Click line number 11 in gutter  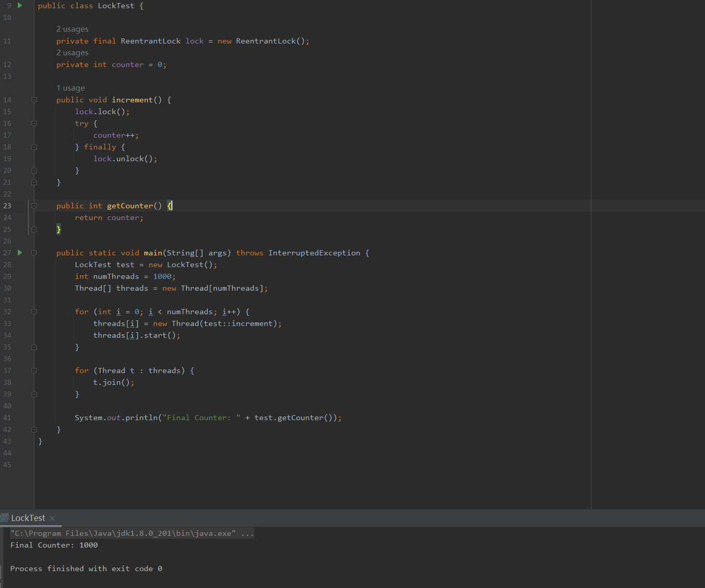[x=7, y=41]
